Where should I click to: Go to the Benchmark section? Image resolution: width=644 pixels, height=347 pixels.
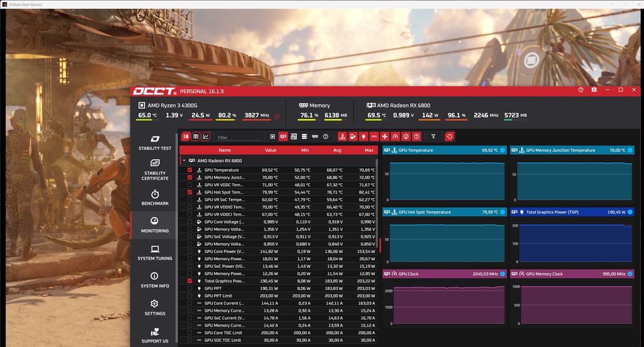(x=155, y=198)
